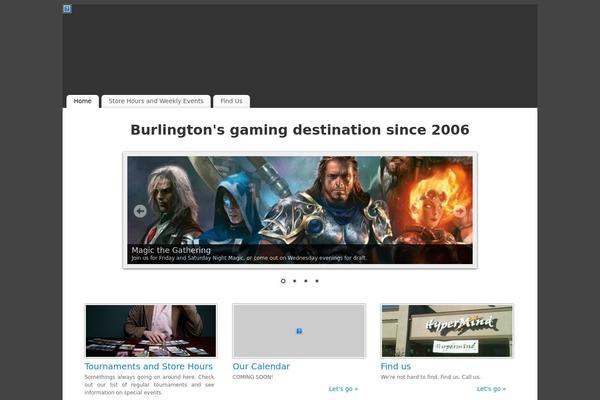Show previous slide with left arrow
Viewport: 600px width, 400px height.
point(140,211)
